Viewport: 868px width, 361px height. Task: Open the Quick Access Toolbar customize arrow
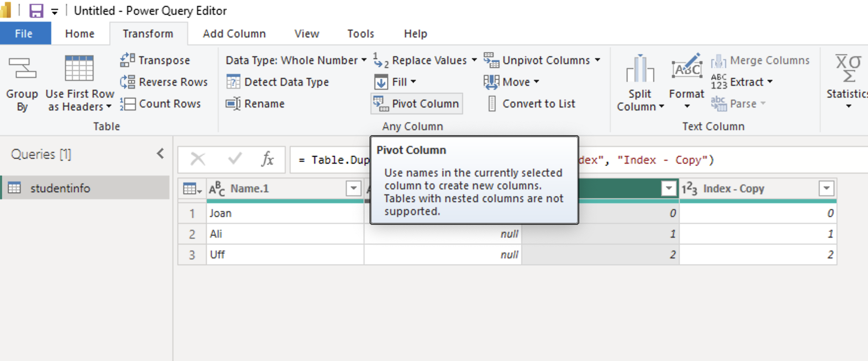pos(55,11)
